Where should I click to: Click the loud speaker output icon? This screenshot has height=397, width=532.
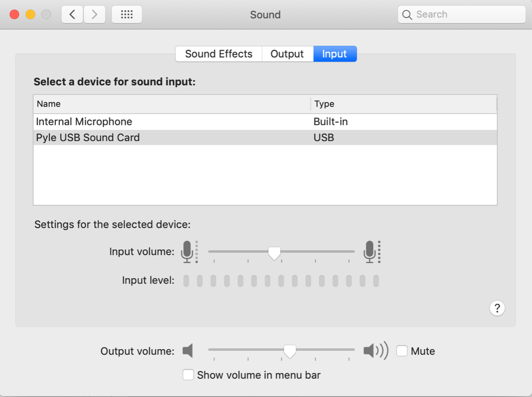tap(375, 351)
